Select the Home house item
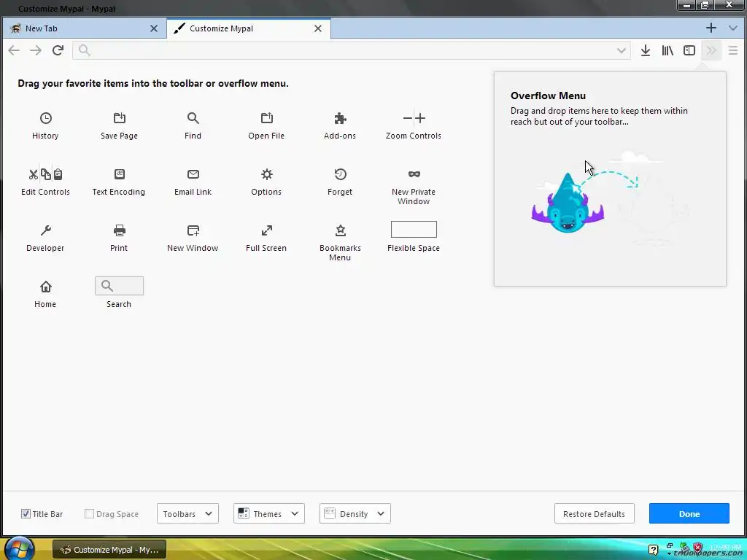 (x=45, y=295)
